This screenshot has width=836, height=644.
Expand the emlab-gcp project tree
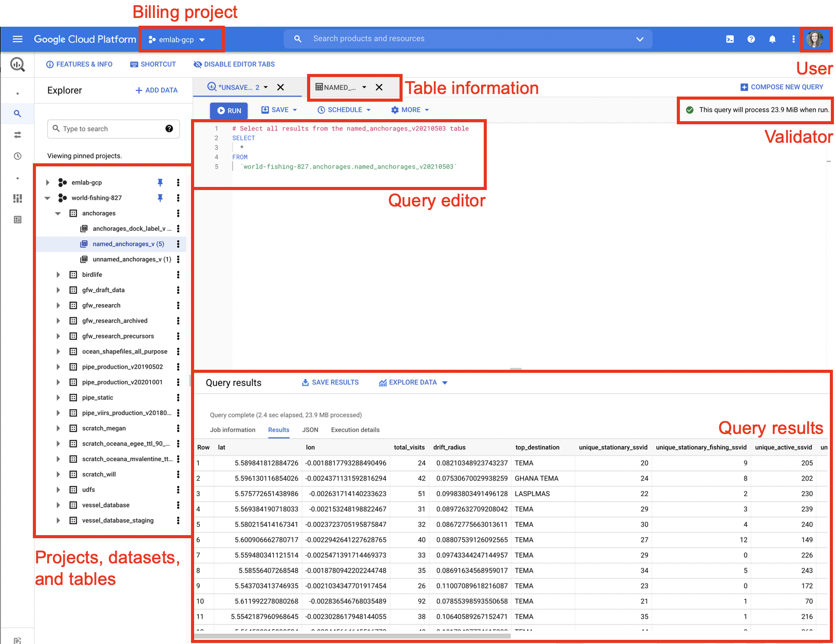[47, 182]
